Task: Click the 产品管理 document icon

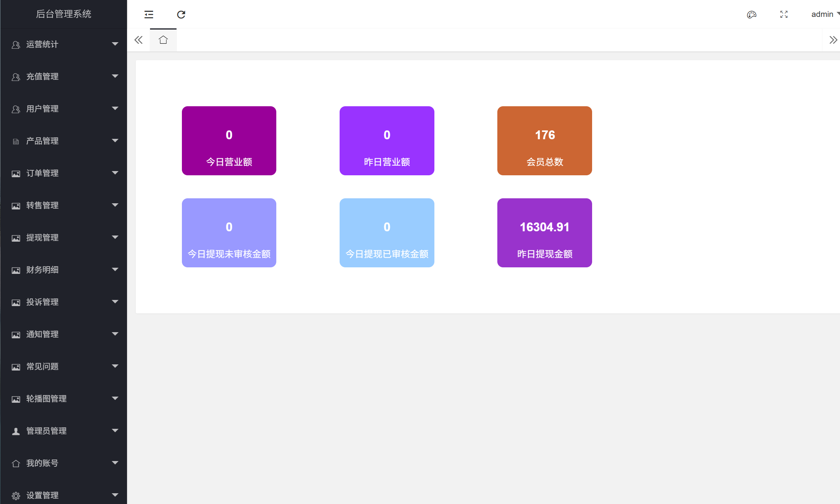Action: click(16, 142)
